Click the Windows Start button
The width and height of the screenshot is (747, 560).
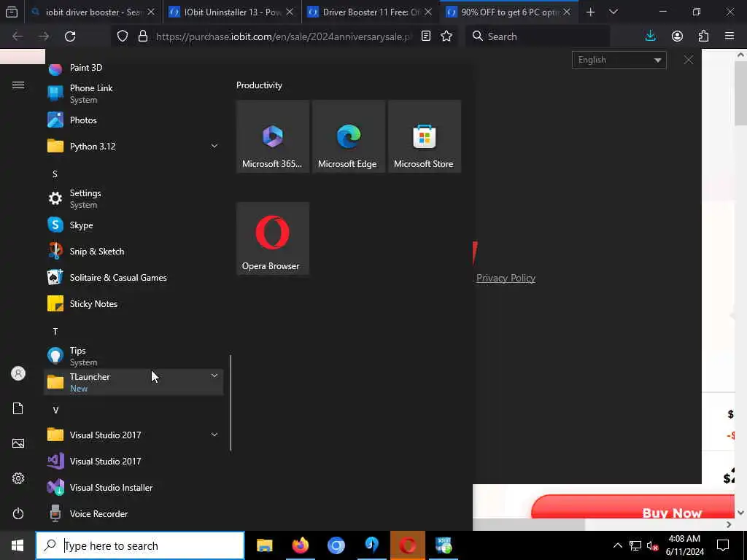point(18,545)
